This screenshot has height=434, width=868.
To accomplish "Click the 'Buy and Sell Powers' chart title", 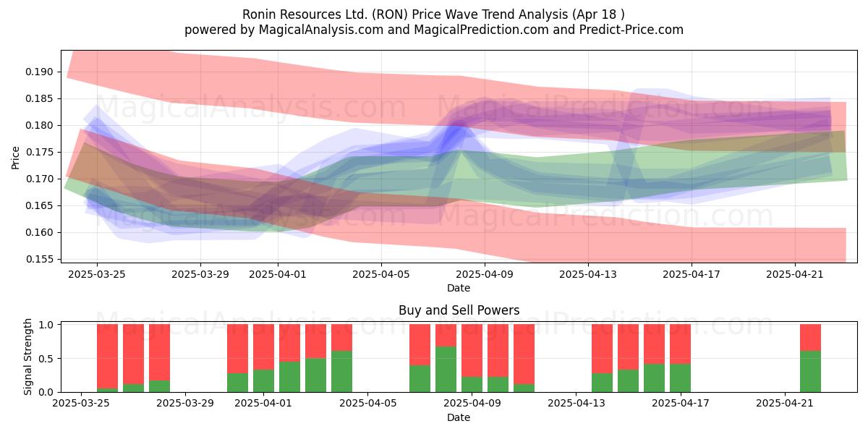I will point(459,310).
